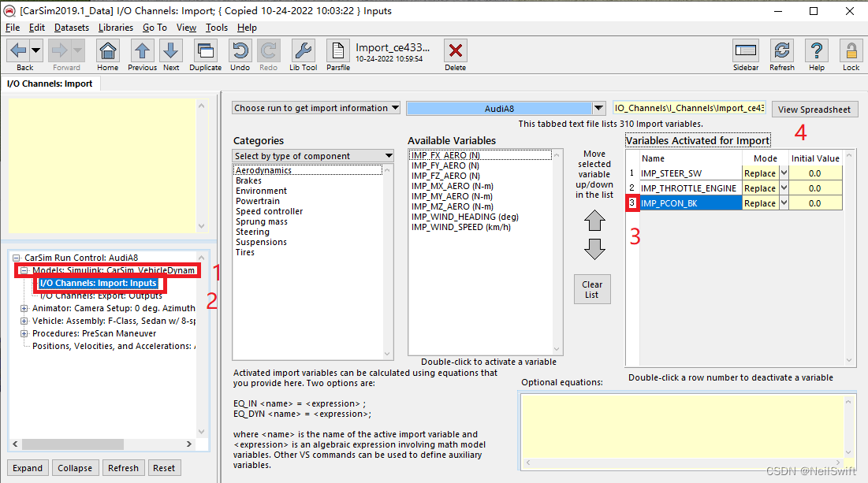
Task: Click the Import file path field
Action: click(x=689, y=108)
